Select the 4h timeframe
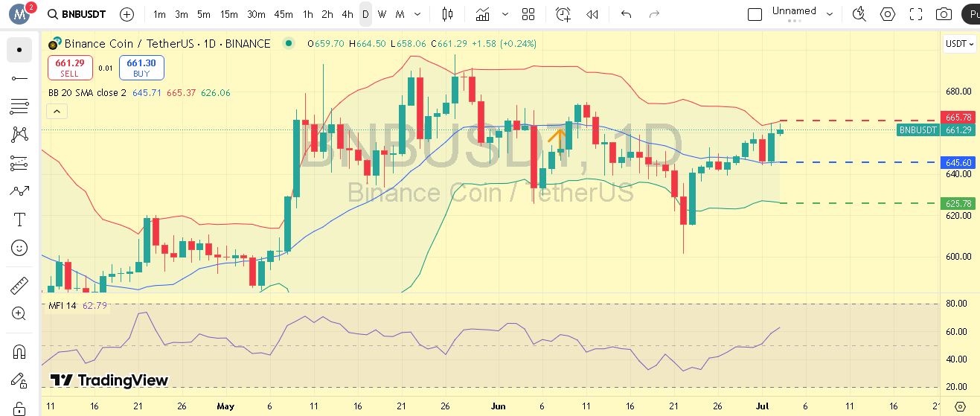The width and height of the screenshot is (980, 416). 348,14
